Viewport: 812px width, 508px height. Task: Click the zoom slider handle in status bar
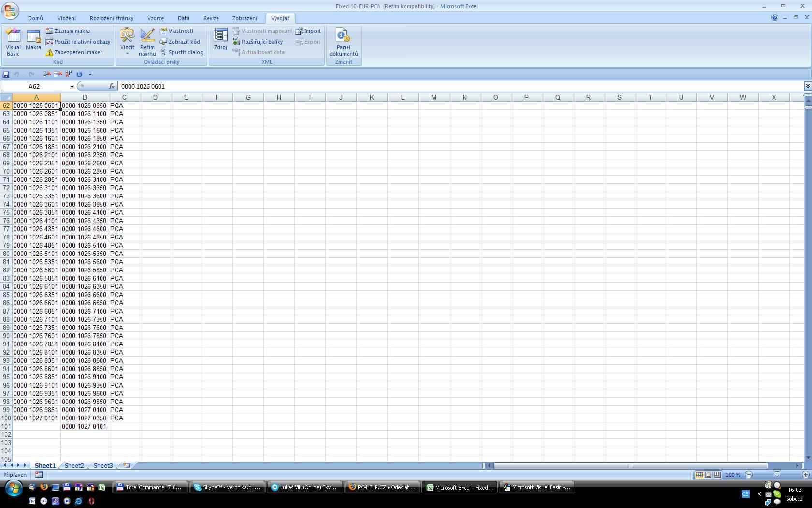click(777, 475)
